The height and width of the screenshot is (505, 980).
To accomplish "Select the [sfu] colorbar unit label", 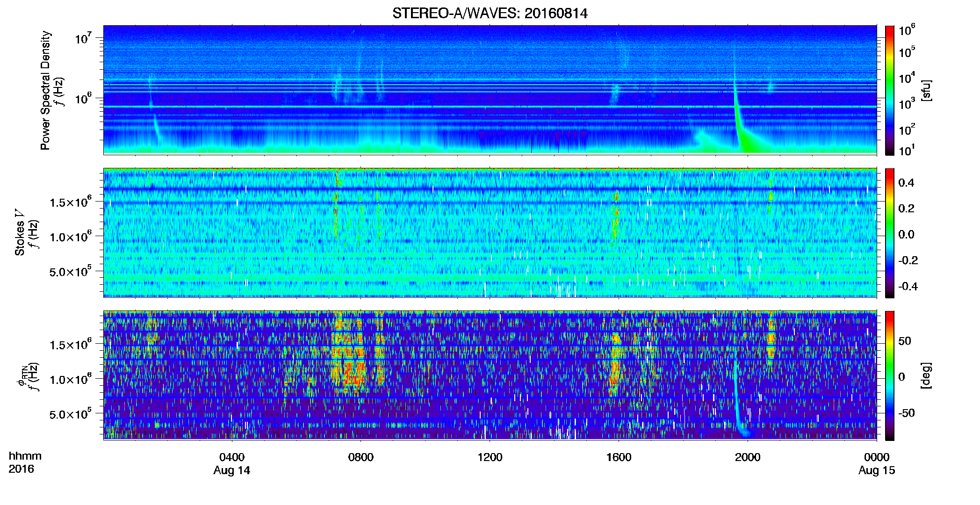I will tap(926, 90).
